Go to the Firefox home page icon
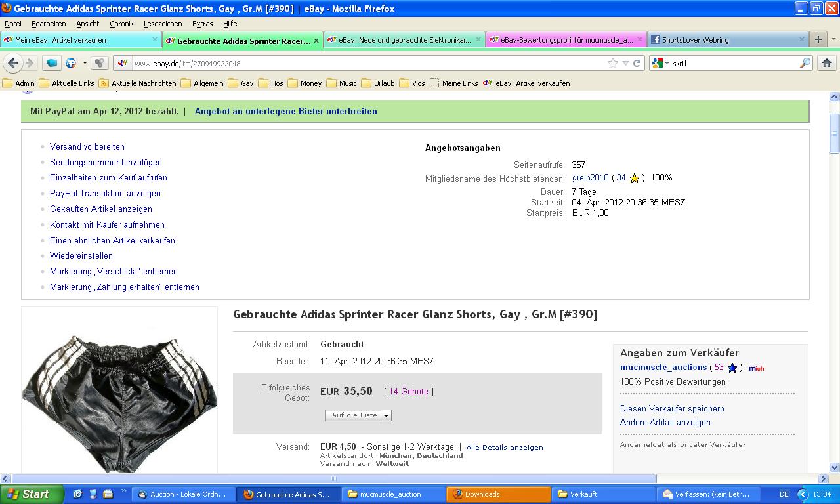The width and height of the screenshot is (840, 504). pos(826,63)
